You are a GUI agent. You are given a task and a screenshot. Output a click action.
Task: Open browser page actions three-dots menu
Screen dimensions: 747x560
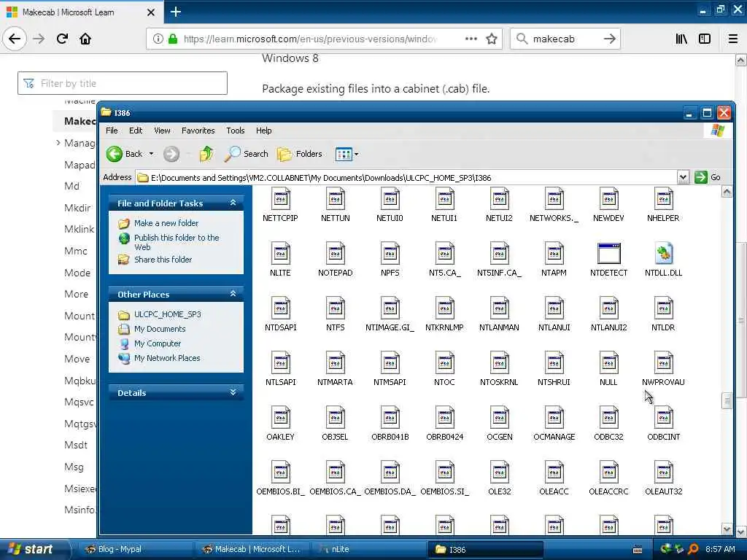(x=471, y=39)
